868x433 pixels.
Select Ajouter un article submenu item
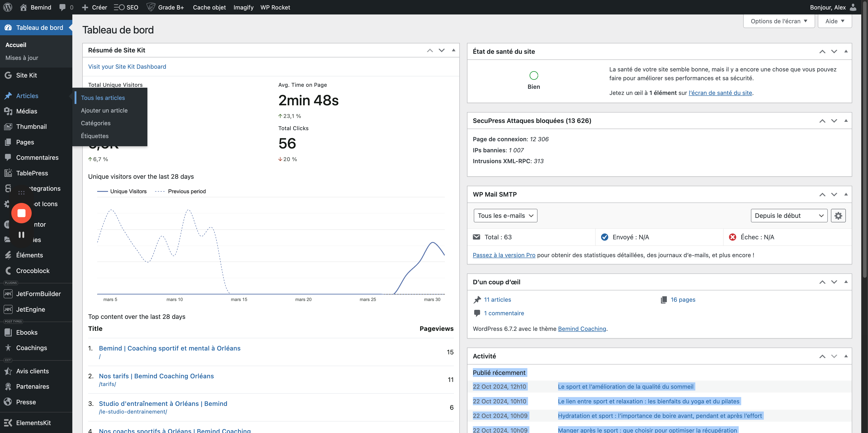click(104, 111)
